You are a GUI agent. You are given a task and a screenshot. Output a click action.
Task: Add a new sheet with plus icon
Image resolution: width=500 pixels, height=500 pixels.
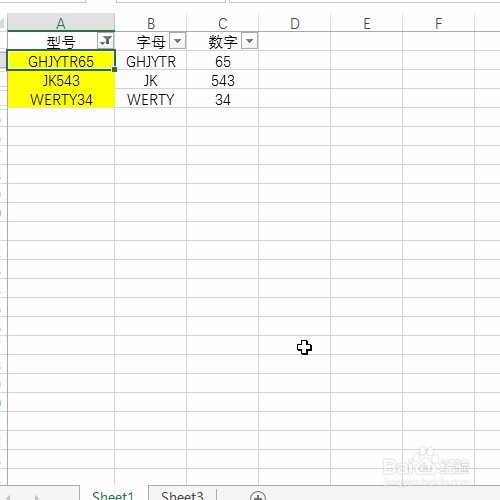click(258, 496)
